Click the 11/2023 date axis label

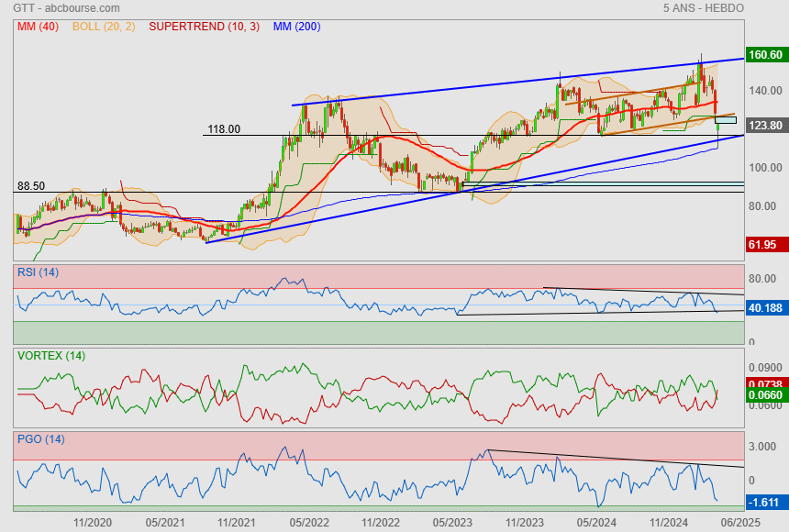tap(525, 523)
